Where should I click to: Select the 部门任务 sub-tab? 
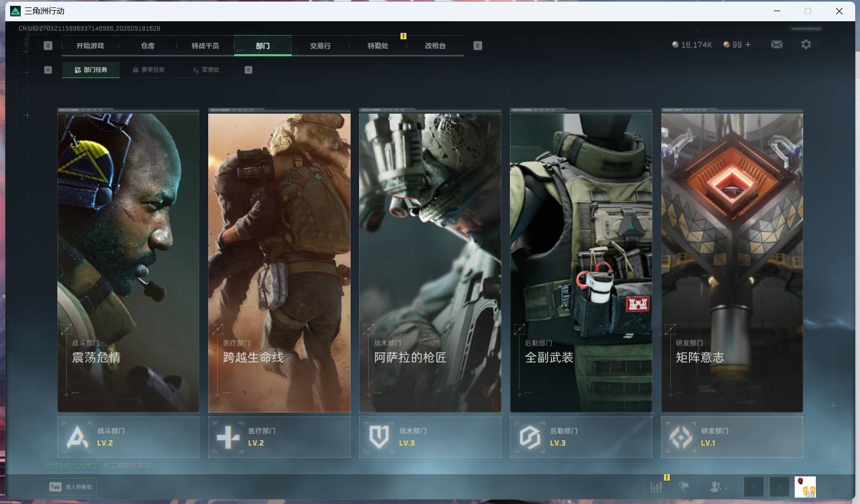91,70
